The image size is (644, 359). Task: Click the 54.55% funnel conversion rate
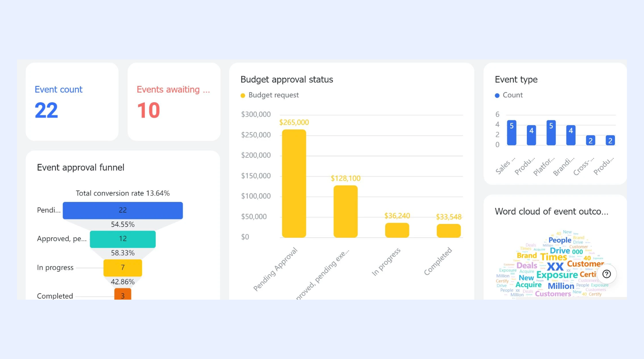[123, 225]
